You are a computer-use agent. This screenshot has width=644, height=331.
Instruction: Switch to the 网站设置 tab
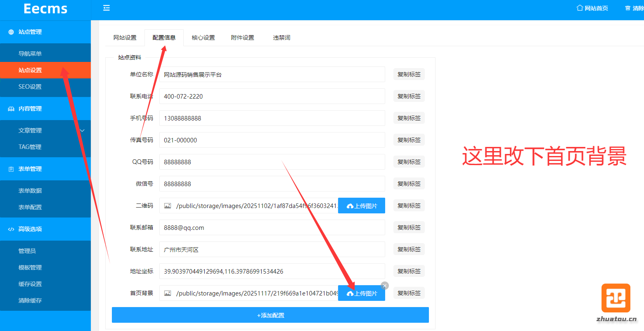pyautogui.click(x=125, y=38)
